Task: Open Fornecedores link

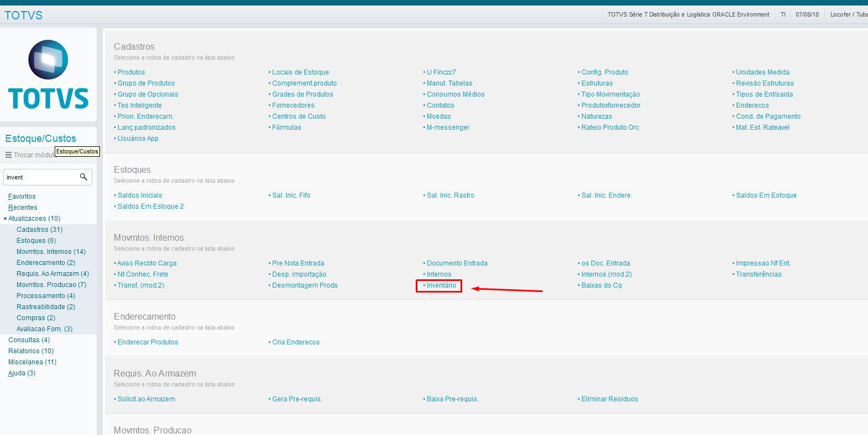Action: click(x=293, y=105)
